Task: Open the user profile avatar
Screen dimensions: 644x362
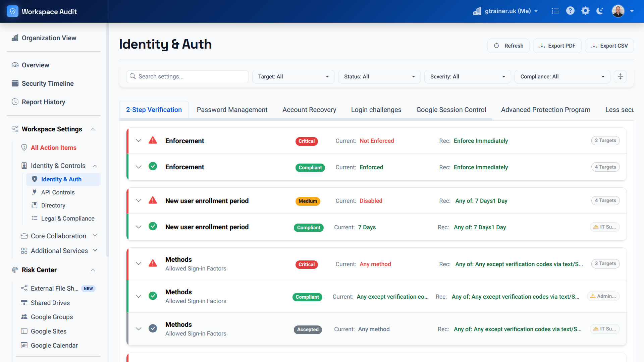Action: click(618, 11)
